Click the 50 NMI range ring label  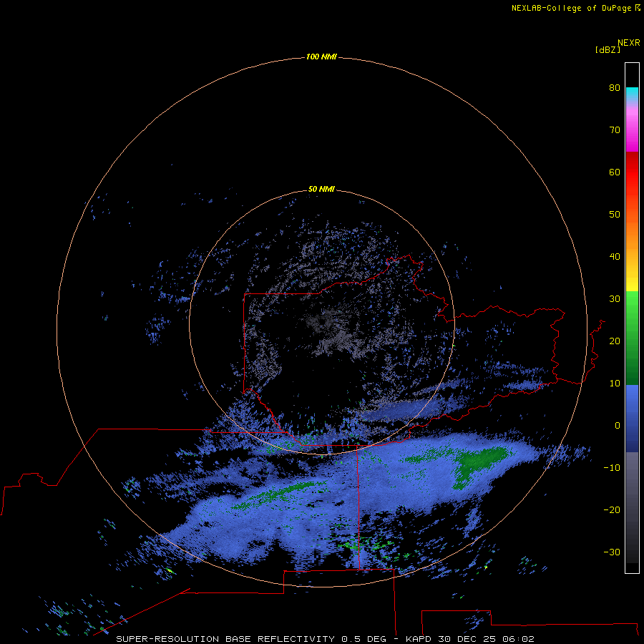[x=321, y=189]
